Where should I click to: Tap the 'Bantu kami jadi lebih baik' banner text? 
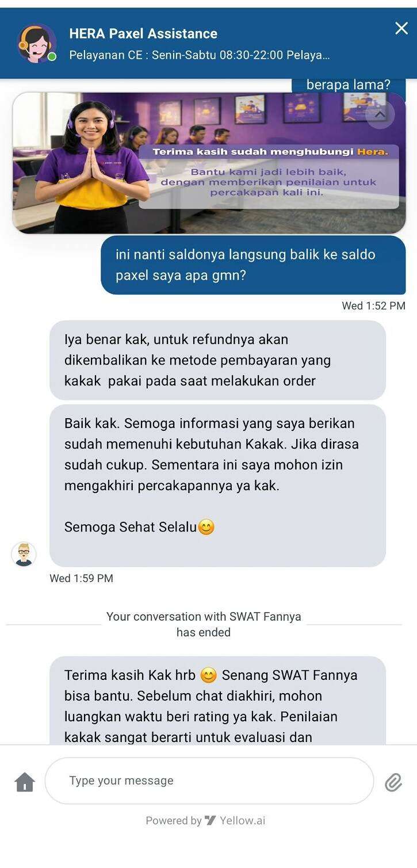(268, 182)
